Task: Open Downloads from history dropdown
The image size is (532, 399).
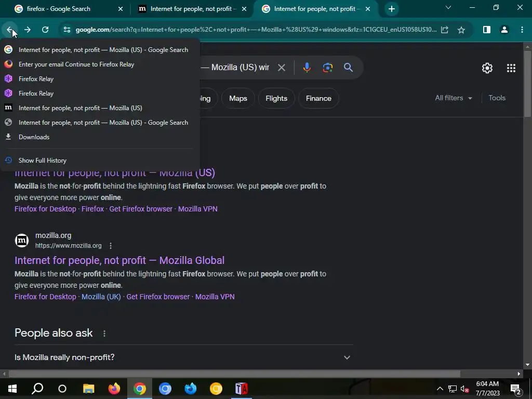Action: coord(100,137)
